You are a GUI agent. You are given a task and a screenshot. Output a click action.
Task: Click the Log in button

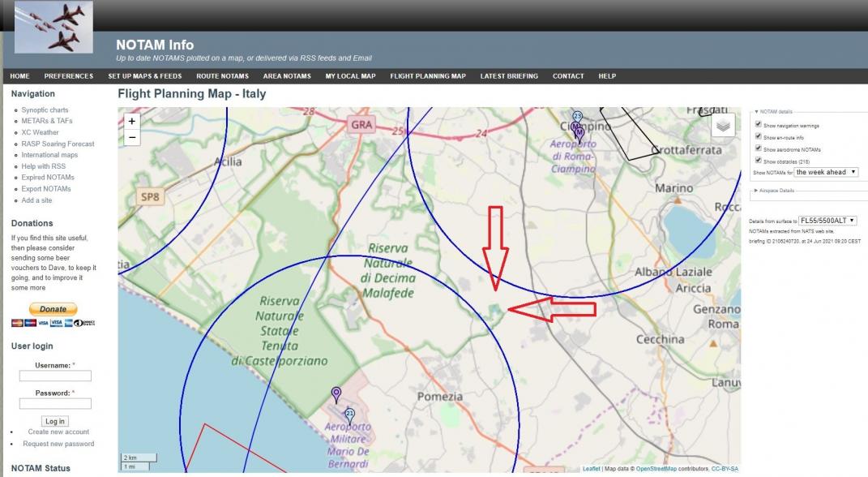click(x=55, y=422)
